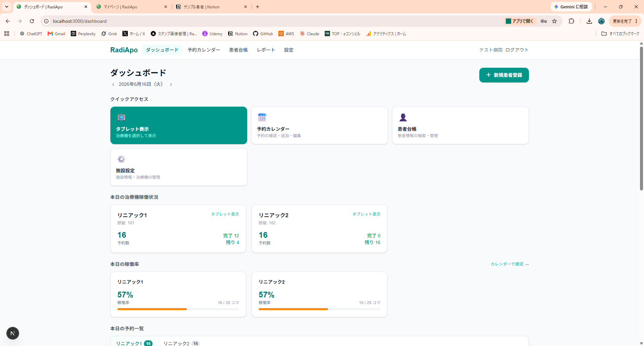
Task: Bookmark this page with the star icon
Action: [x=554, y=21]
